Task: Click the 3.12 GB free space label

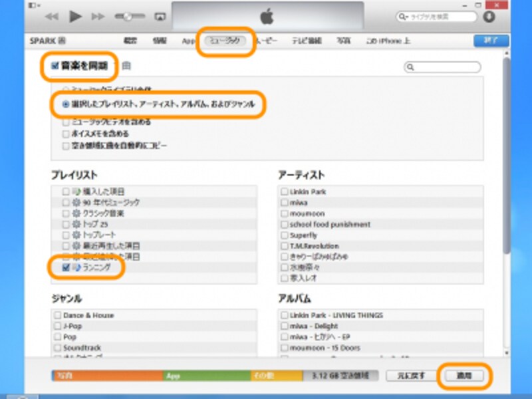Action: point(340,376)
